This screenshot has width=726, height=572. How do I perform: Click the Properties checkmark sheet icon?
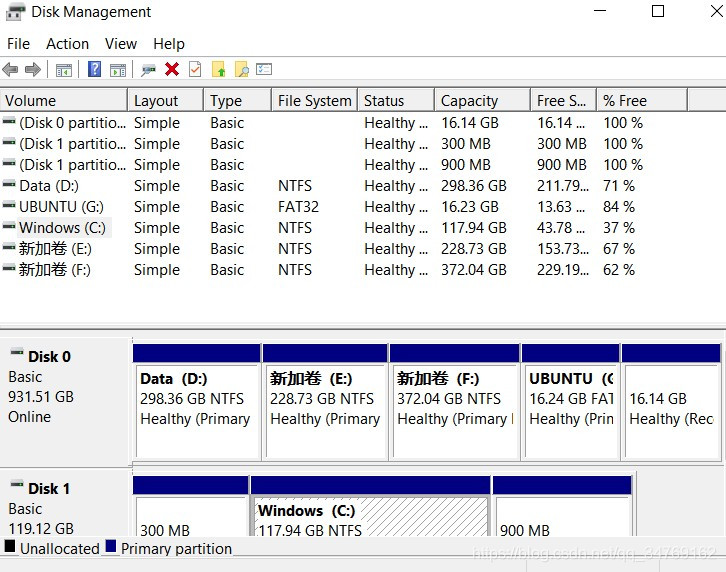click(195, 69)
